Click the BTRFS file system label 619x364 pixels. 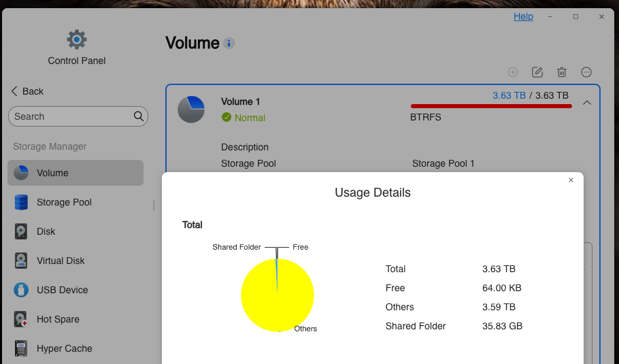point(426,117)
